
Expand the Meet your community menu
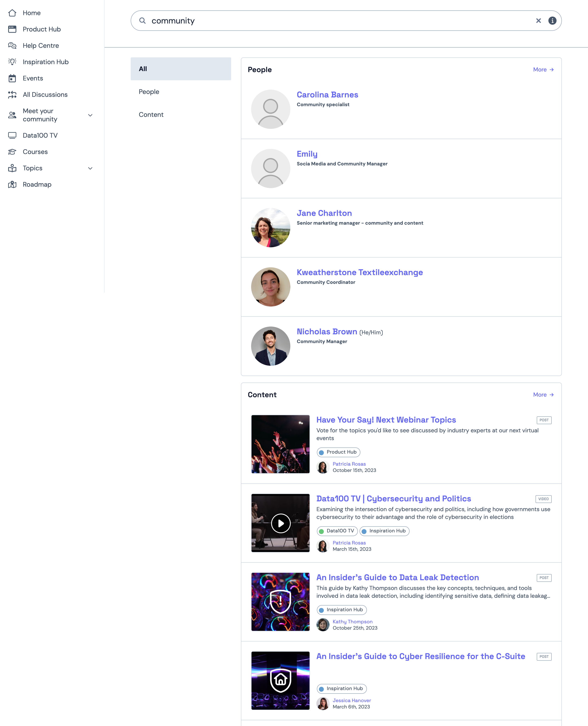(90, 115)
